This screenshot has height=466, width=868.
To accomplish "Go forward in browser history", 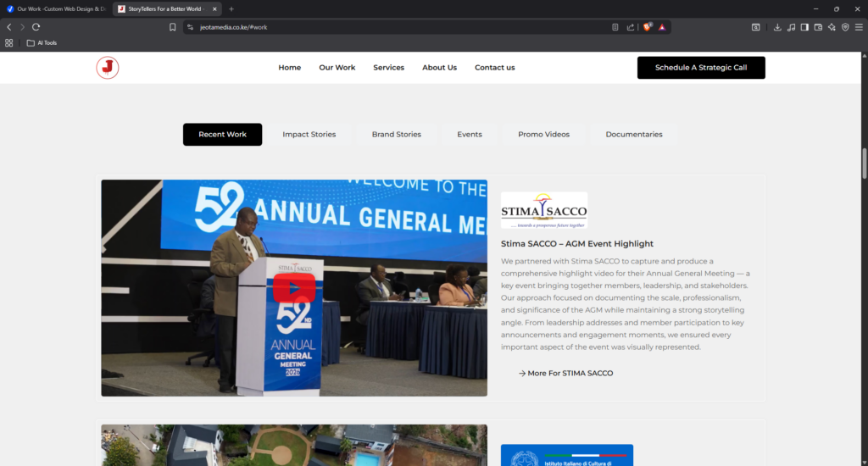I will point(22,26).
